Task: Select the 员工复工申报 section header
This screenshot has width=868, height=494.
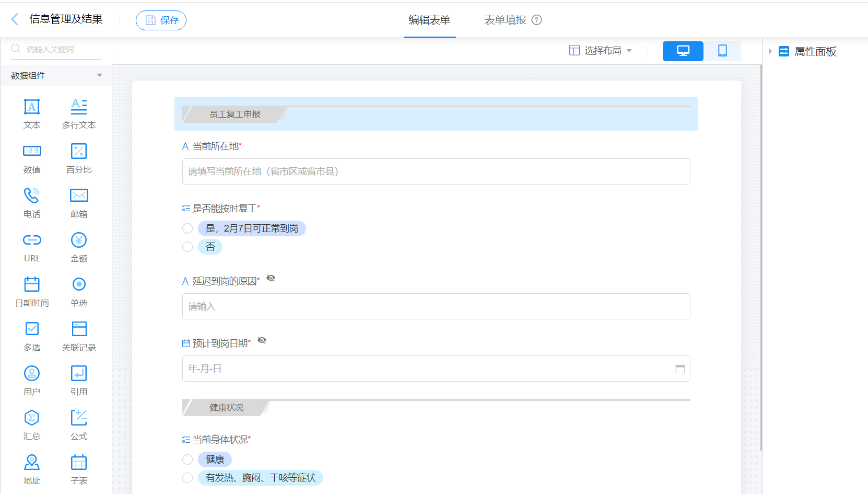Action: pos(436,114)
